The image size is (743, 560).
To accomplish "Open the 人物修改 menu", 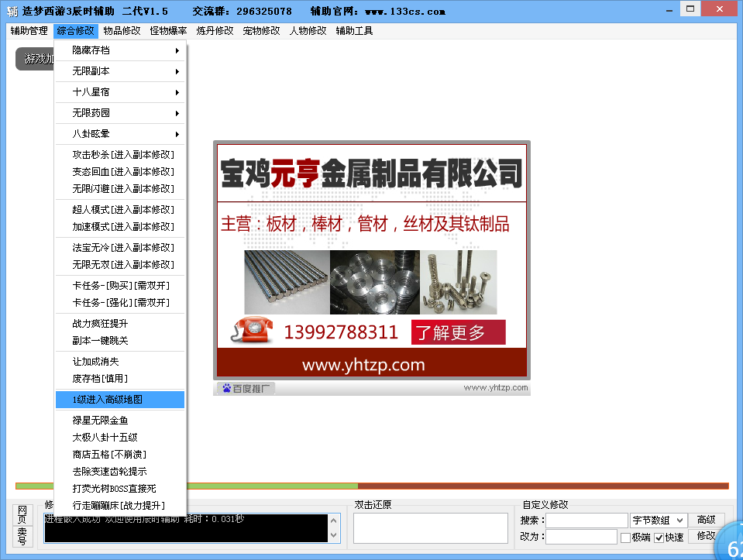I will point(308,31).
